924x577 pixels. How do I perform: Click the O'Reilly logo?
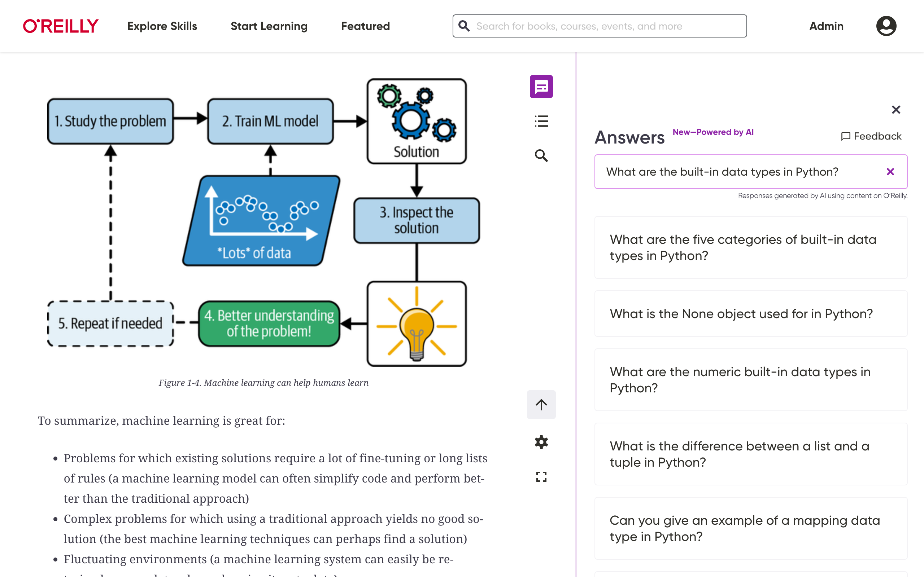pyautogui.click(x=61, y=26)
